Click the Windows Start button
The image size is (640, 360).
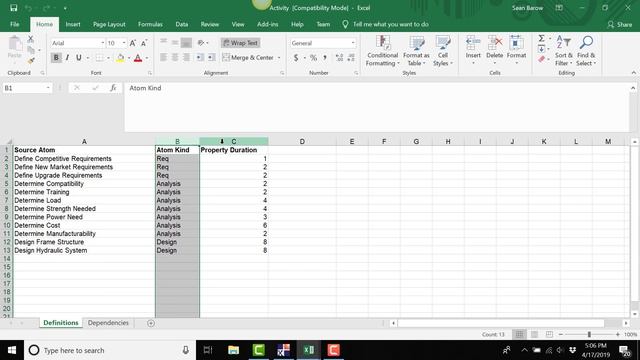12,350
